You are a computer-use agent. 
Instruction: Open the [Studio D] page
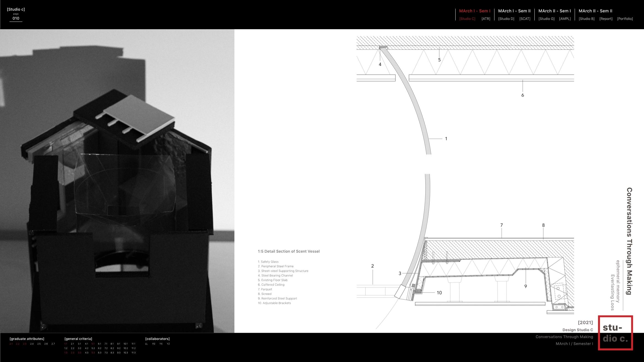click(506, 19)
